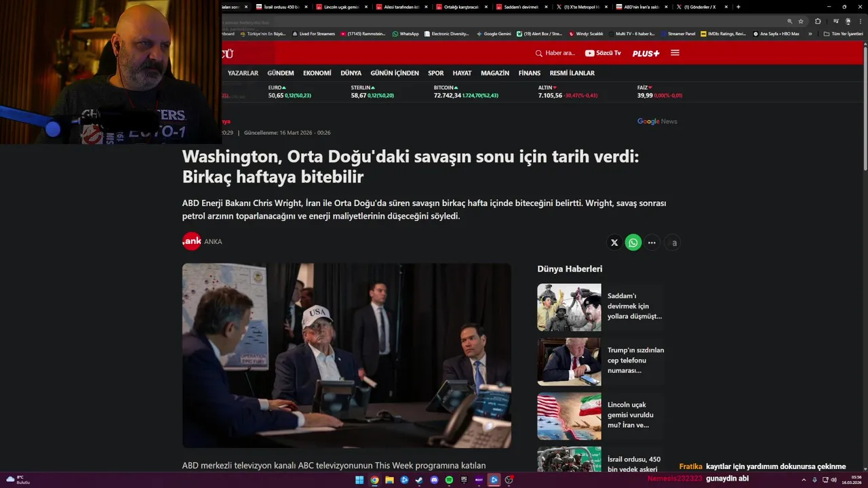868x488 pixels.
Task: Share article on X icon
Action: pyautogui.click(x=614, y=243)
